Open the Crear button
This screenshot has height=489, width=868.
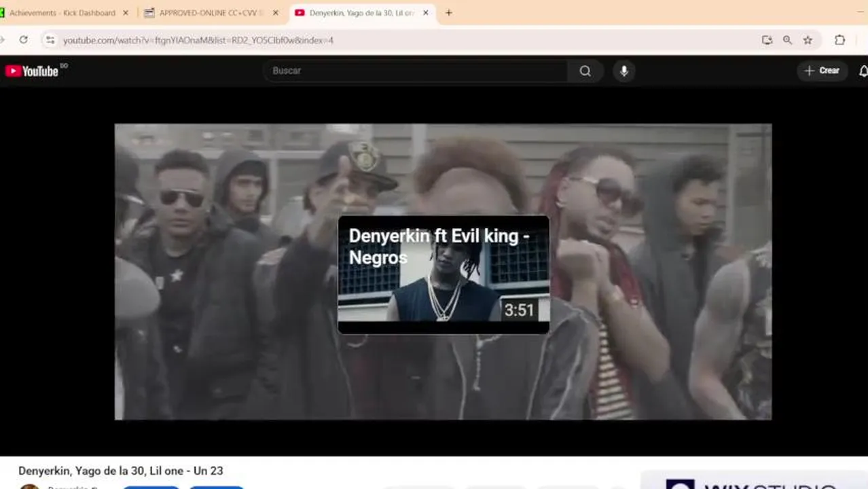coord(822,71)
